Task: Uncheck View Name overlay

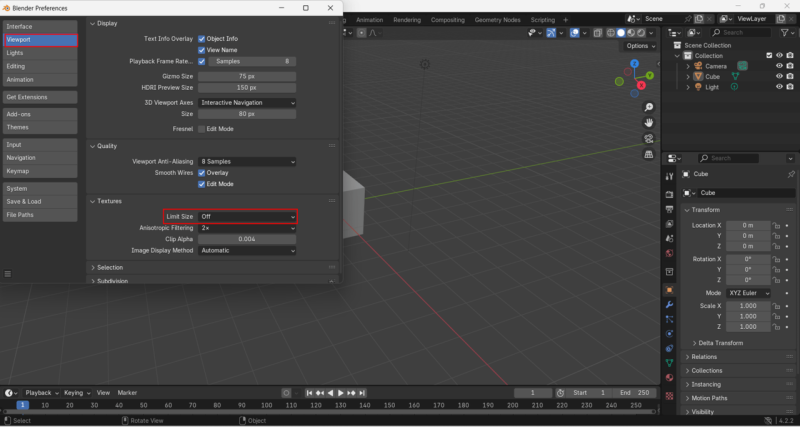Action: click(202, 50)
